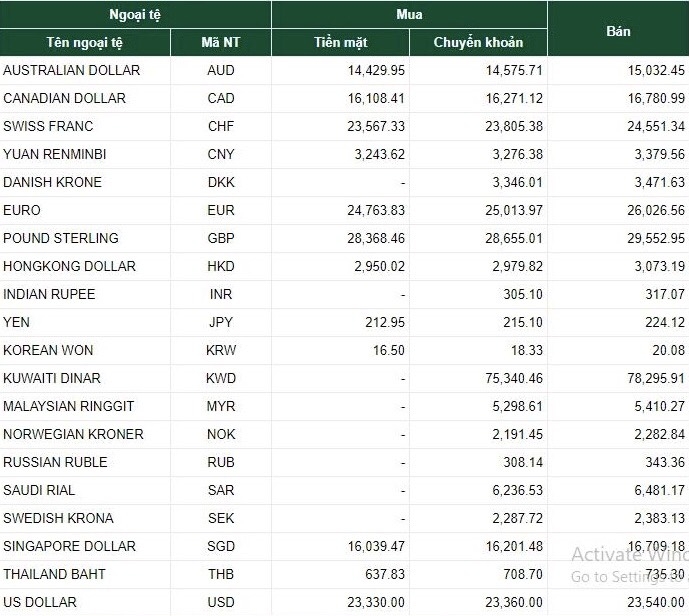Click EUR cash buy rate 24,763.83
689x616 pixels.
click(376, 210)
